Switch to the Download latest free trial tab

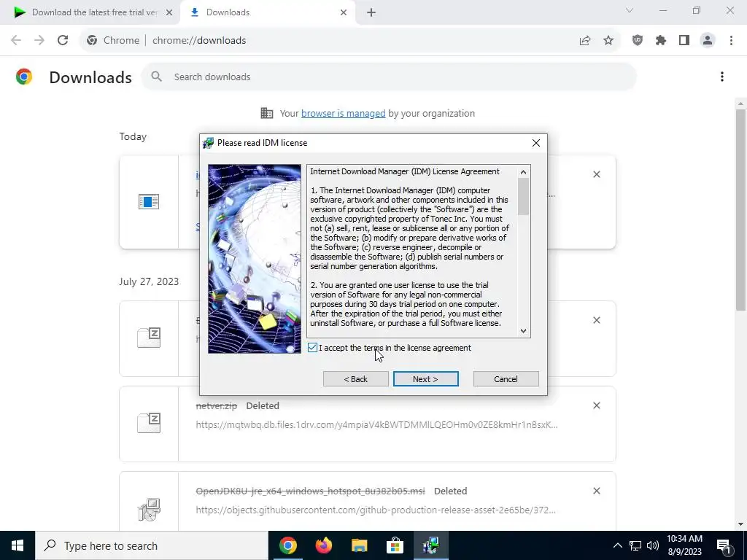coord(94,12)
